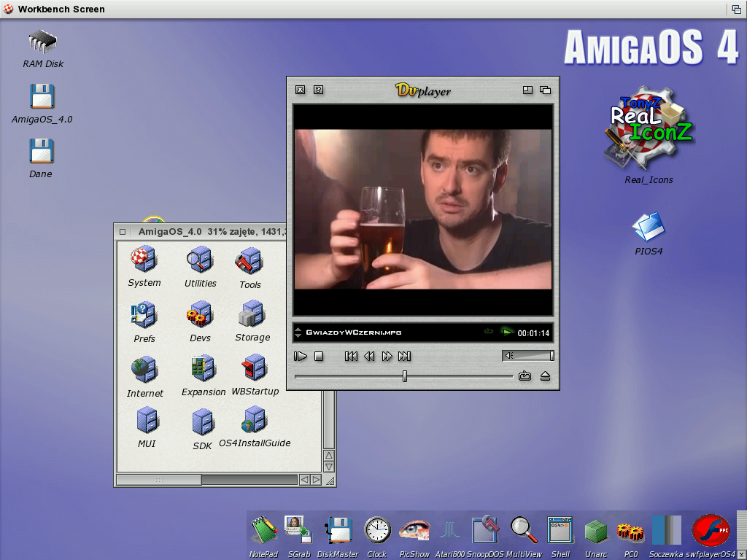Click the AmigaOS_4.0 window resize gadget
This screenshot has width=747, height=560.
click(x=330, y=480)
